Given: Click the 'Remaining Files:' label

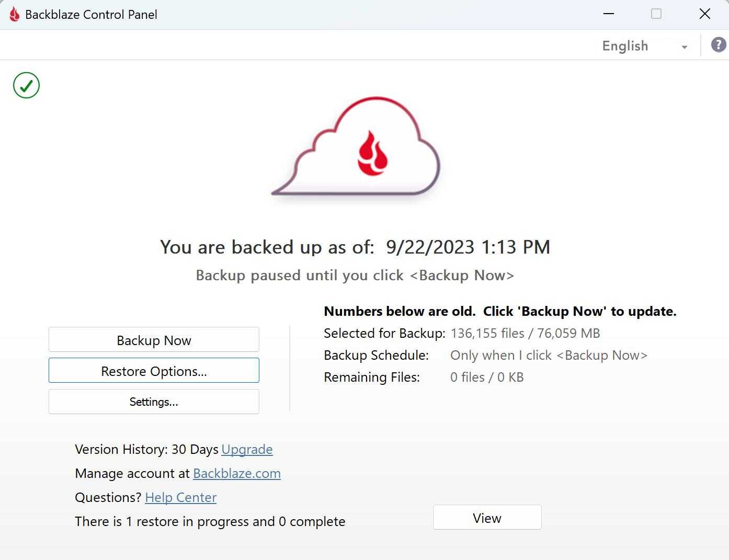Looking at the screenshot, I should click(x=372, y=377).
